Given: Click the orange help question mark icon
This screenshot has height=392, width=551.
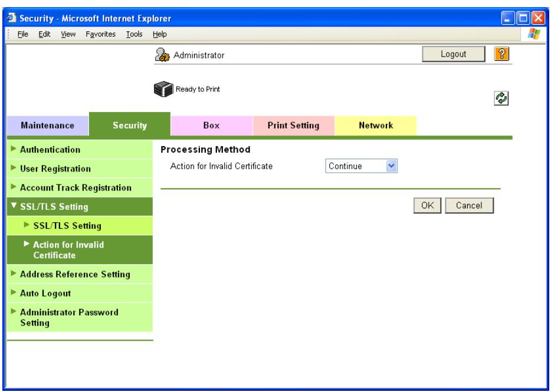Looking at the screenshot, I should (501, 54).
